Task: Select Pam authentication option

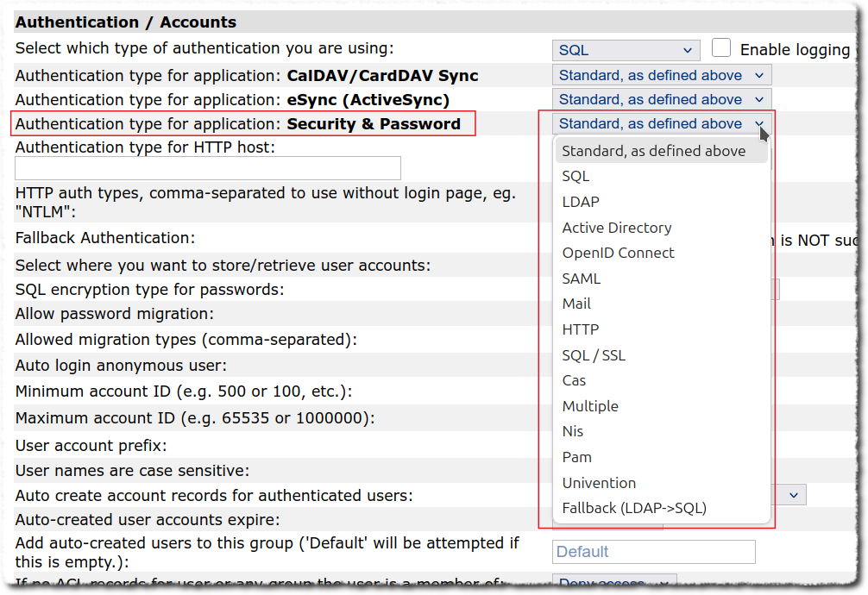Action: (576, 457)
